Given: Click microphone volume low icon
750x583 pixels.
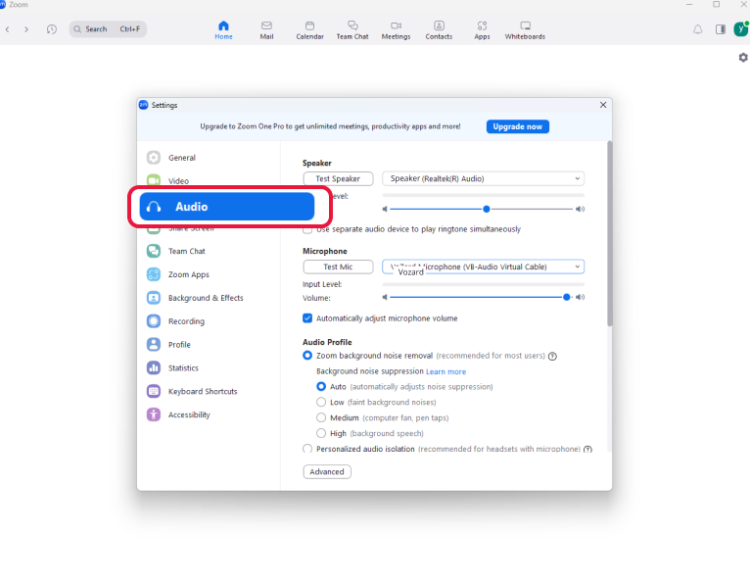Looking at the screenshot, I should [x=385, y=297].
